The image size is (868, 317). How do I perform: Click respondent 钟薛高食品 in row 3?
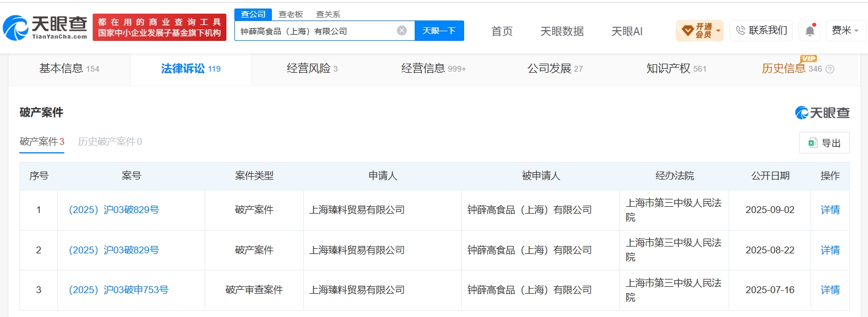530,290
